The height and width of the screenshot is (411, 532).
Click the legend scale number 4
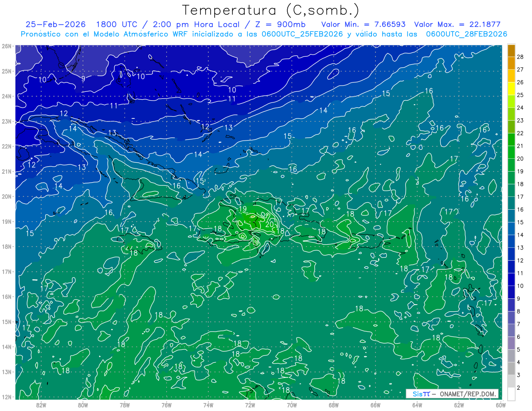519,362
